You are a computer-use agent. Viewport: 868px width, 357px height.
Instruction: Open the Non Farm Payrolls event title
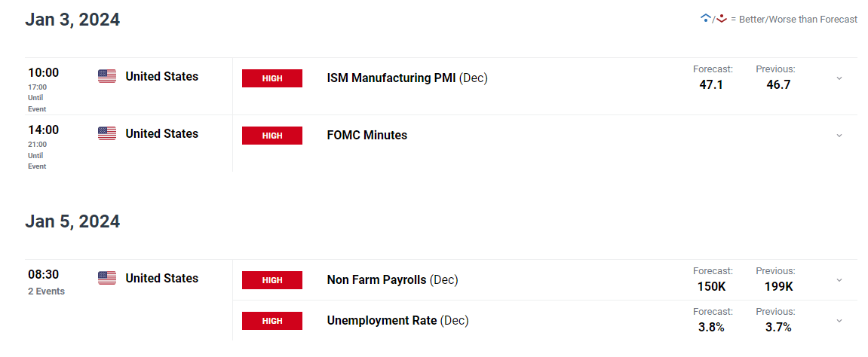(377, 279)
